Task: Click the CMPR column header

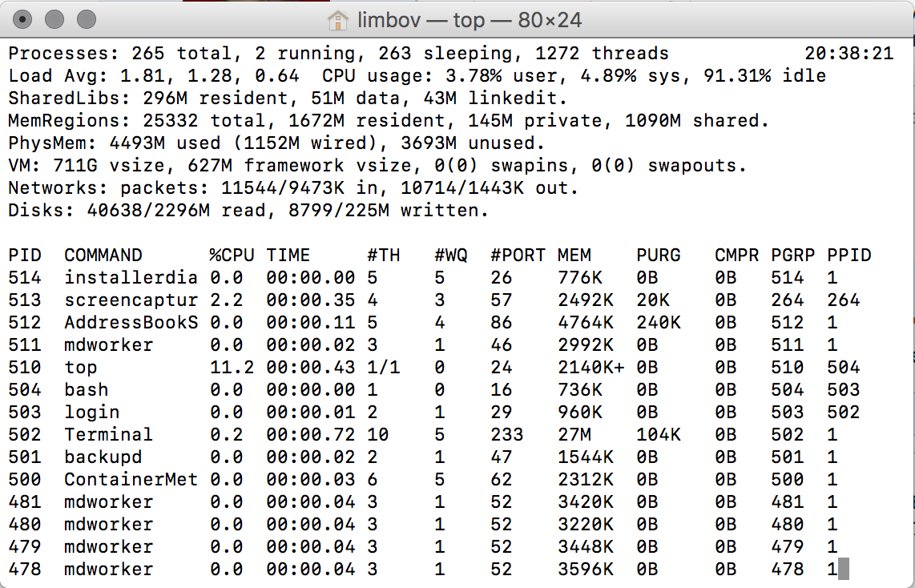Action: coord(736,256)
